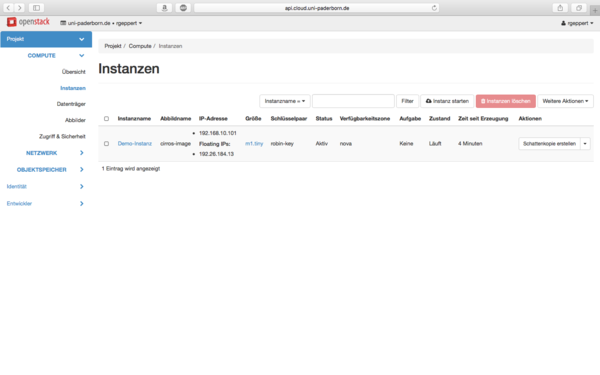The height and width of the screenshot is (375, 600).
Task: Show all tabs icon in browser
Action: pyautogui.click(x=579, y=8)
